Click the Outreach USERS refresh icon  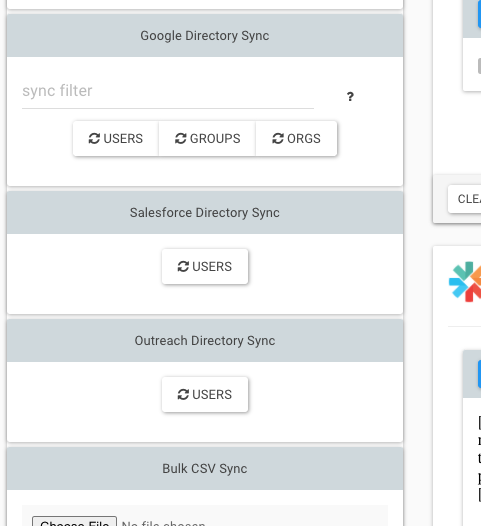click(x=183, y=394)
